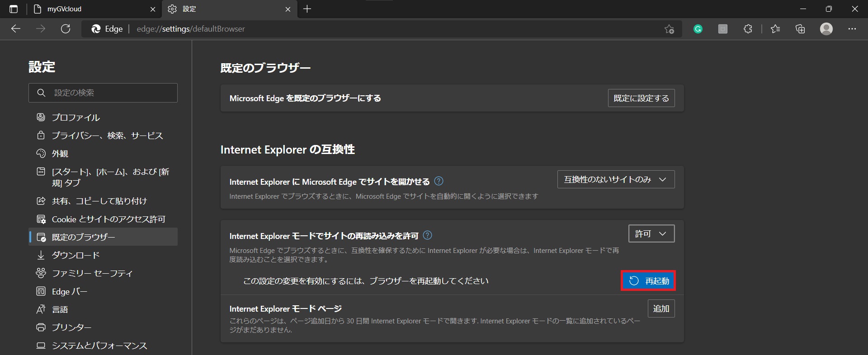This screenshot has height=355, width=868.
Task: Open ダウンロード settings
Action: coord(103,255)
